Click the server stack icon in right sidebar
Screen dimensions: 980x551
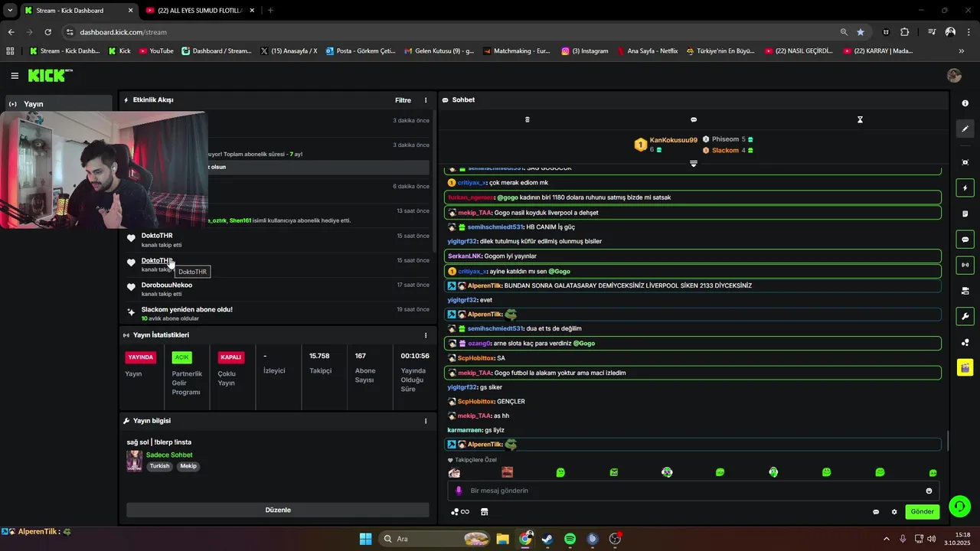(965, 291)
